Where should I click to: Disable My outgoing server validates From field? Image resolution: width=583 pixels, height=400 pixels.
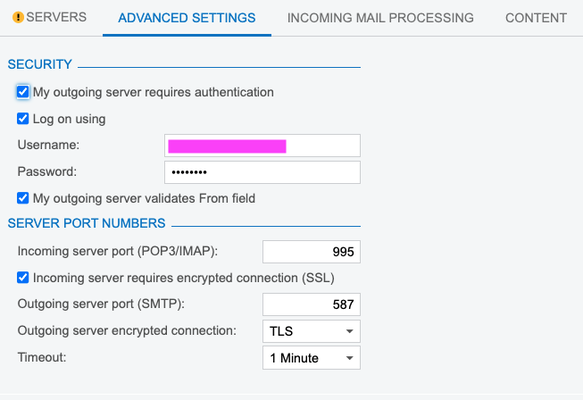click(23, 198)
